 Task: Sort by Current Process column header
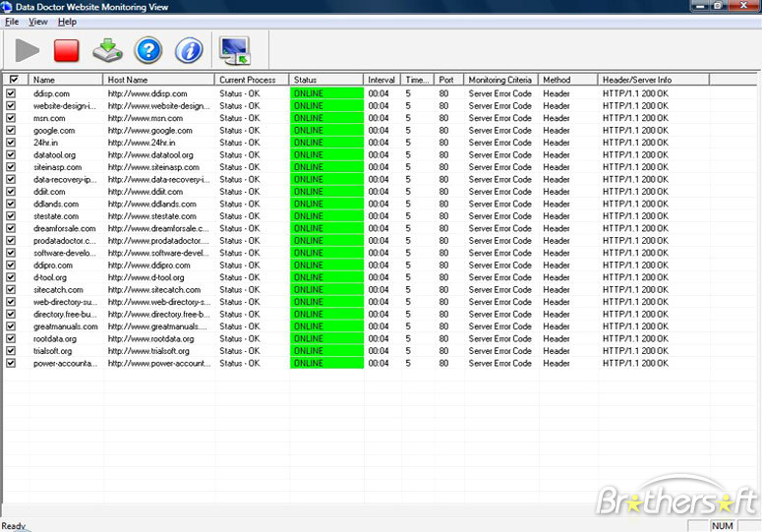pyautogui.click(x=252, y=80)
